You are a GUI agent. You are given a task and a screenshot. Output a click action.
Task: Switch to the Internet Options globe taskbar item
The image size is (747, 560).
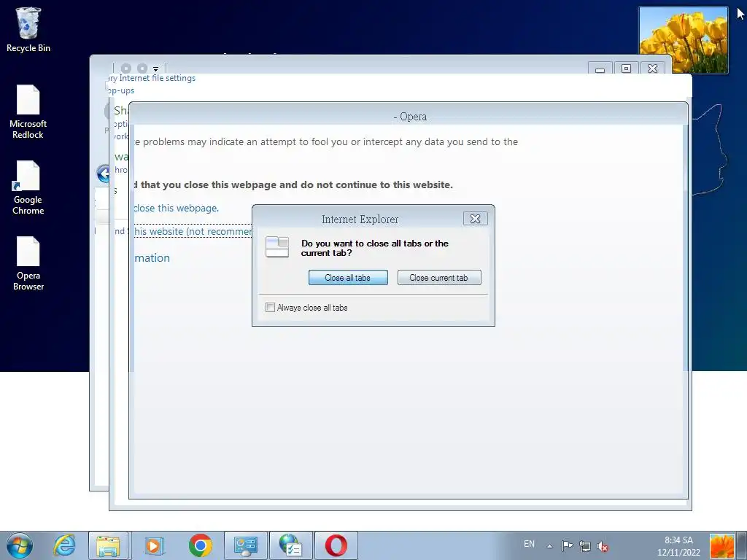coord(291,545)
